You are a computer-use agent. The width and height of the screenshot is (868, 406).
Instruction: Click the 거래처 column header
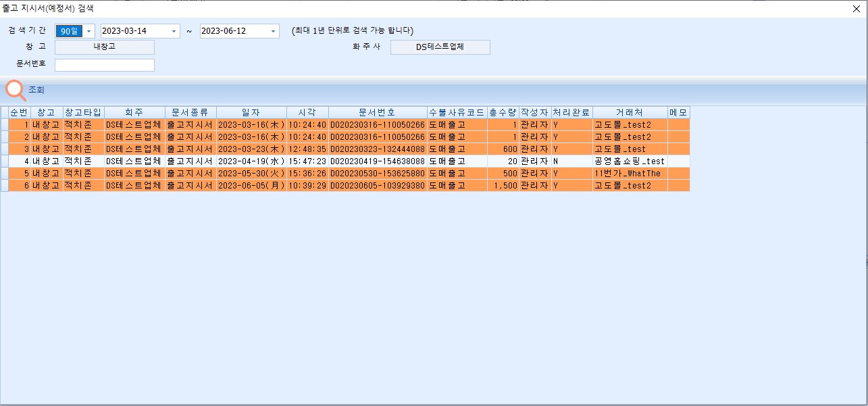tap(629, 112)
